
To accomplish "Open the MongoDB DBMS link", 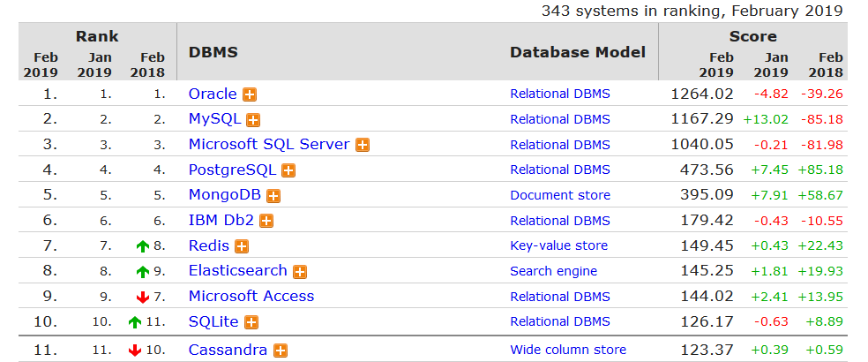I will click(x=225, y=195).
